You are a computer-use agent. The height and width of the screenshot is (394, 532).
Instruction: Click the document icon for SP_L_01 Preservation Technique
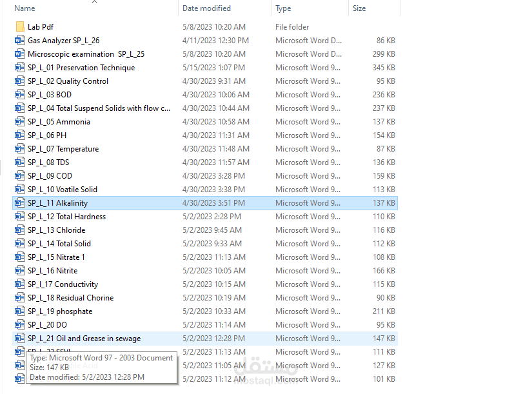coord(20,68)
